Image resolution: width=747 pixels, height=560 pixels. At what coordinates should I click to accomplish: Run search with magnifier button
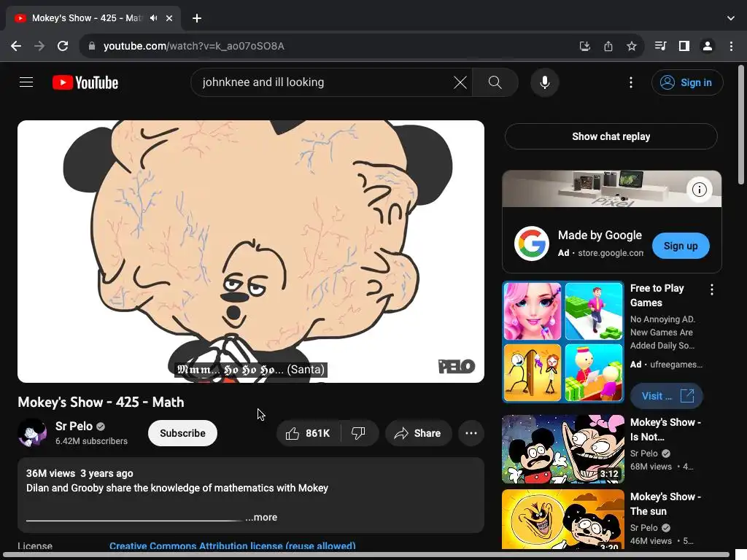click(x=495, y=82)
